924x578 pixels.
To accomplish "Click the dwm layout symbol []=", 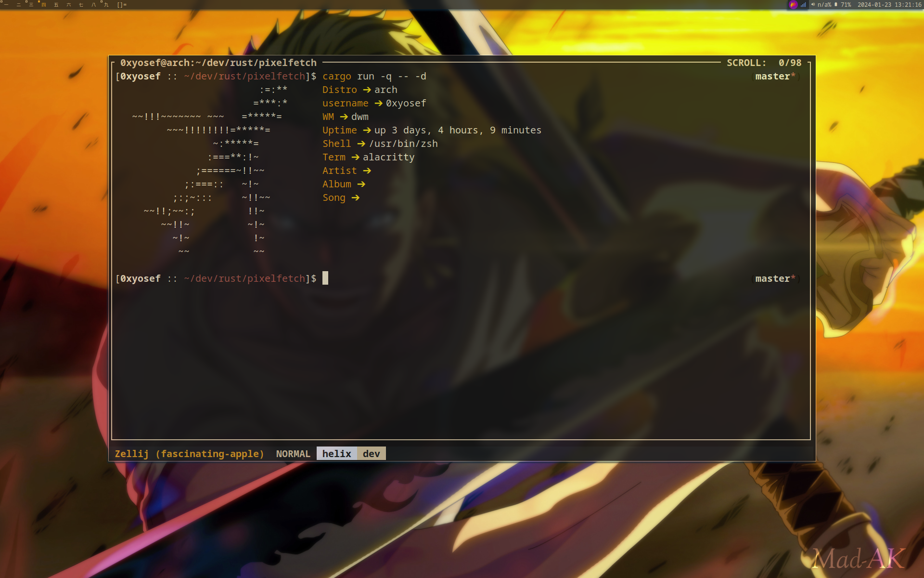I will pyautogui.click(x=122, y=5).
